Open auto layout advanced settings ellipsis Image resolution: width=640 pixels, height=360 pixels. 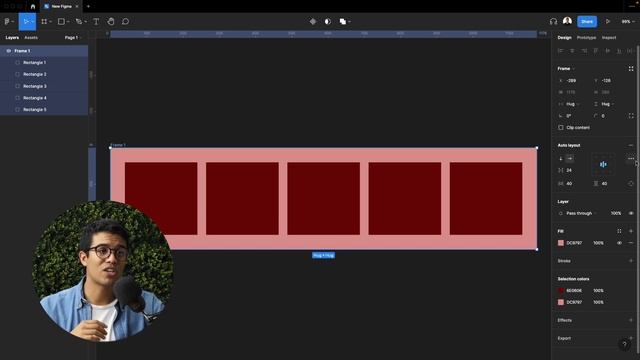(631, 158)
